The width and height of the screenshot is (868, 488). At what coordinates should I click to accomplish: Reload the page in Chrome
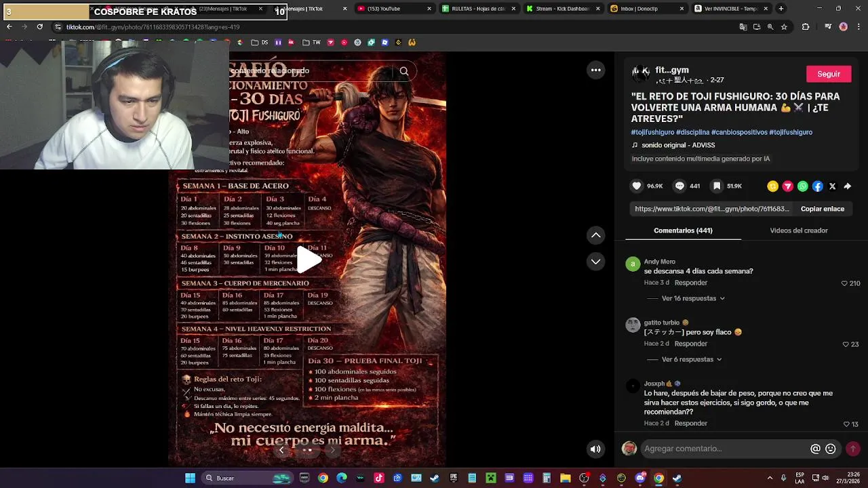(39, 27)
